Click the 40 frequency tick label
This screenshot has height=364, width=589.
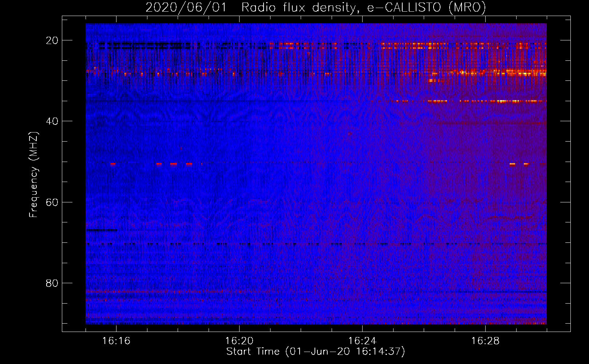point(52,121)
